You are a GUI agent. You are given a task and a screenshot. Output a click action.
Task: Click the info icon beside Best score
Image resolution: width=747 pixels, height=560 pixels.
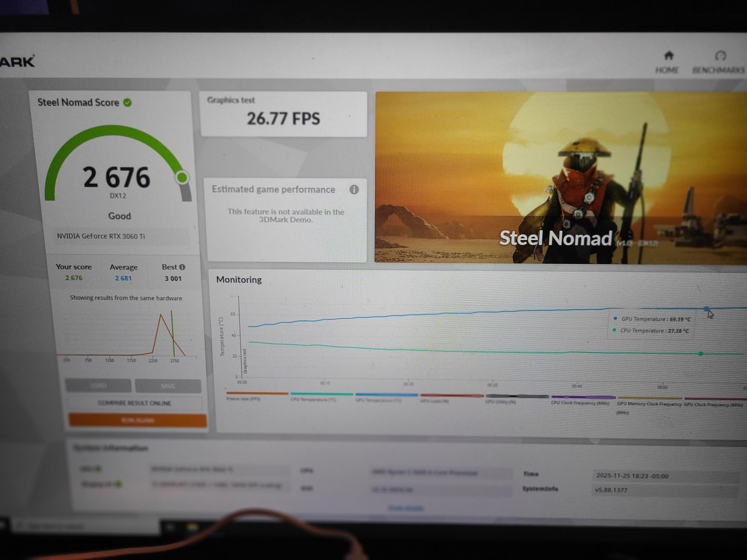pyautogui.click(x=182, y=267)
